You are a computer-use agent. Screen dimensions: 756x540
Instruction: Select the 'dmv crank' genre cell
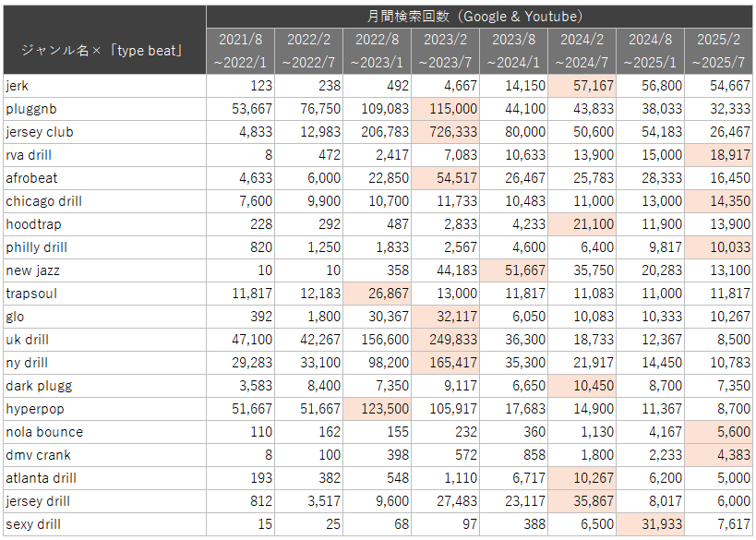coord(105,455)
